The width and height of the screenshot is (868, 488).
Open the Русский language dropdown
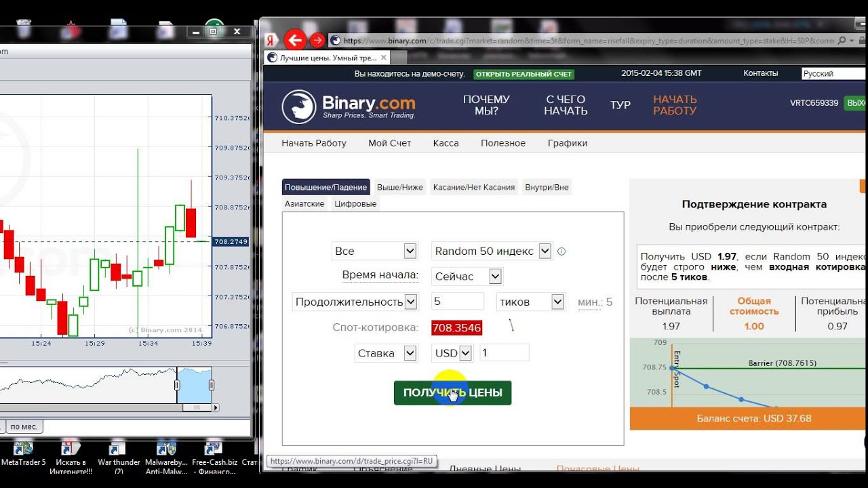833,74
